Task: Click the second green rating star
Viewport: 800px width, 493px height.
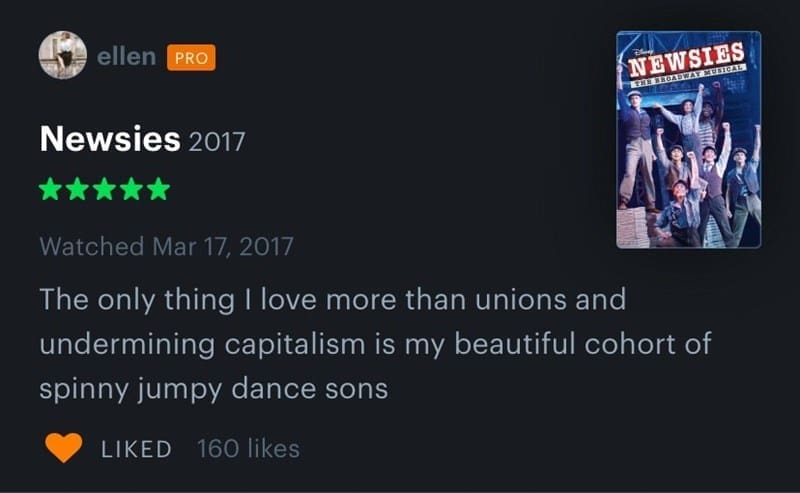Action: click(x=78, y=190)
